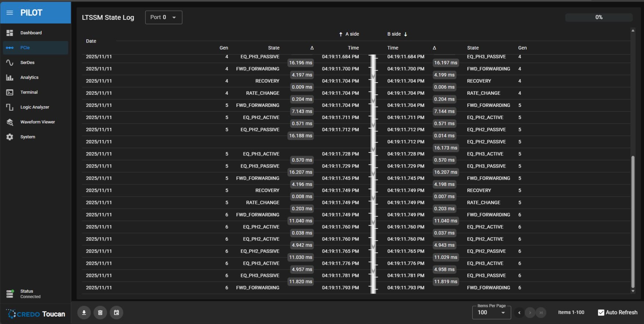Viewport: 644px width, 324px height.
Task: Click the download log icon button
Action: click(x=84, y=313)
